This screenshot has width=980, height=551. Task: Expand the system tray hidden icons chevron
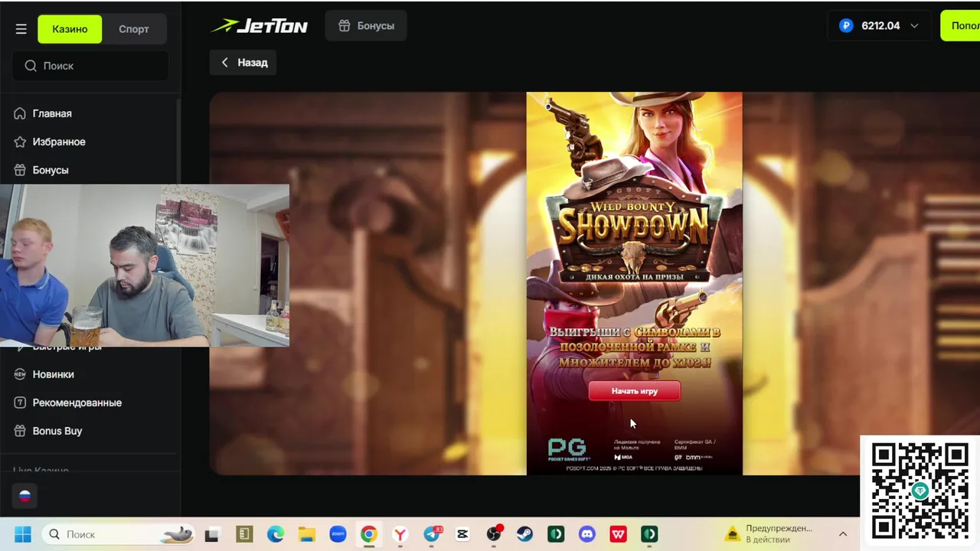pos(843,534)
